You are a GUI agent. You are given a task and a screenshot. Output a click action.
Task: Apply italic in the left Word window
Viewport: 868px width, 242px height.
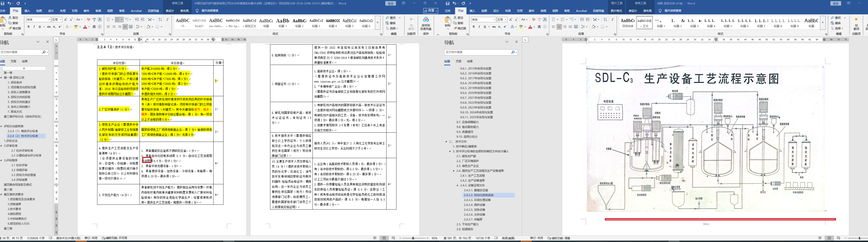[x=34, y=27]
